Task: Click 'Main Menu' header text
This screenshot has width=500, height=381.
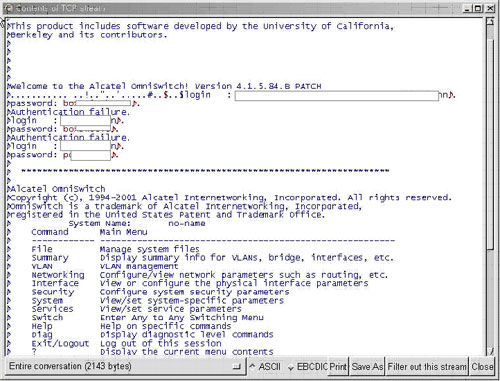Action: coord(123,232)
